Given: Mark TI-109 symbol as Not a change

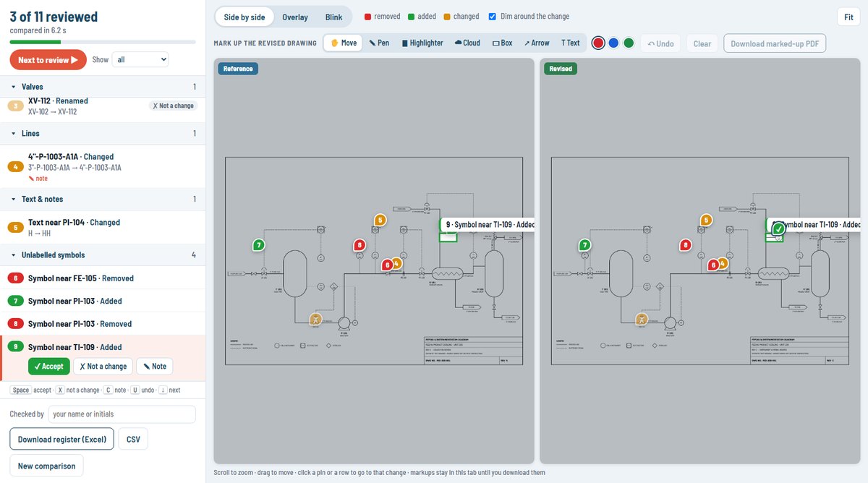Looking at the screenshot, I should (x=103, y=367).
